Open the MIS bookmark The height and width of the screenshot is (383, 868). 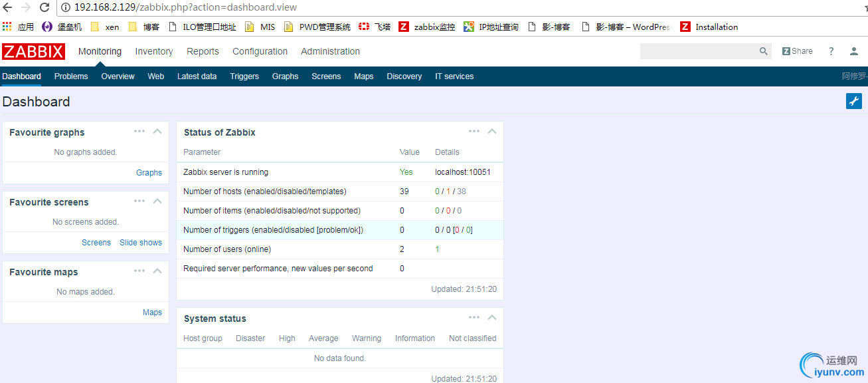[x=260, y=27]
